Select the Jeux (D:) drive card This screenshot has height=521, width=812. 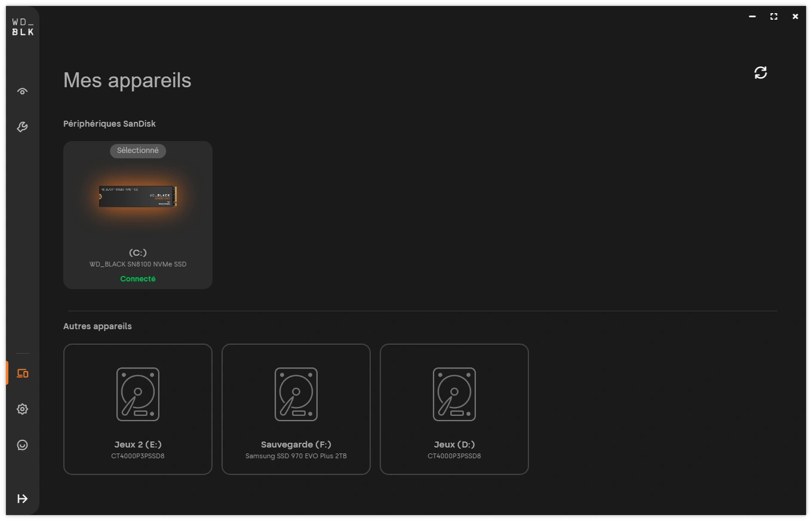pyautogui.click(x=454, y=409)
